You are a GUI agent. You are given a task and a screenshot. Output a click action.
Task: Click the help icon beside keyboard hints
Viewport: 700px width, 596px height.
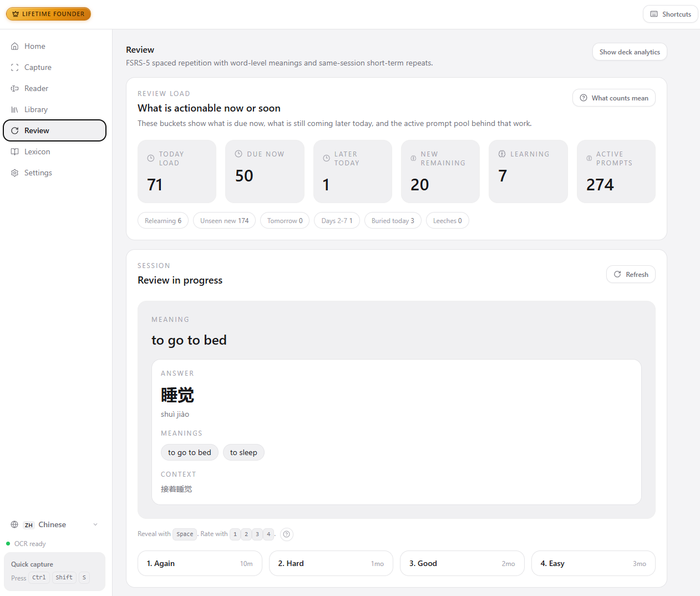pyautogui.click(x=286, y=534)
